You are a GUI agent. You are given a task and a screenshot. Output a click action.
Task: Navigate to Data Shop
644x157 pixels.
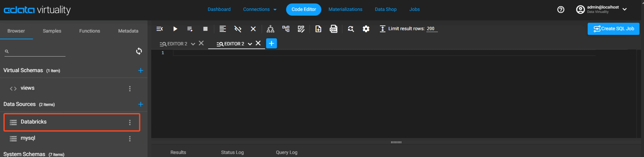[386, 9]
